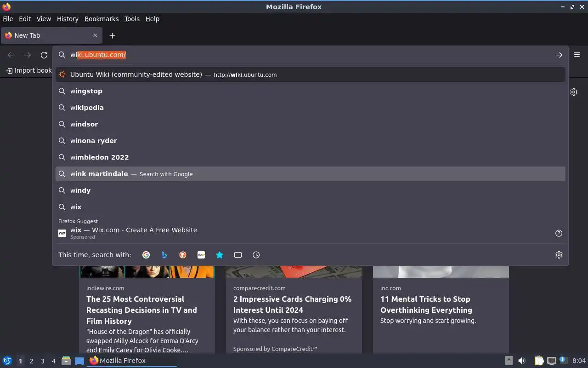Open the inc.com overthinking article

[x=426, y=305]
